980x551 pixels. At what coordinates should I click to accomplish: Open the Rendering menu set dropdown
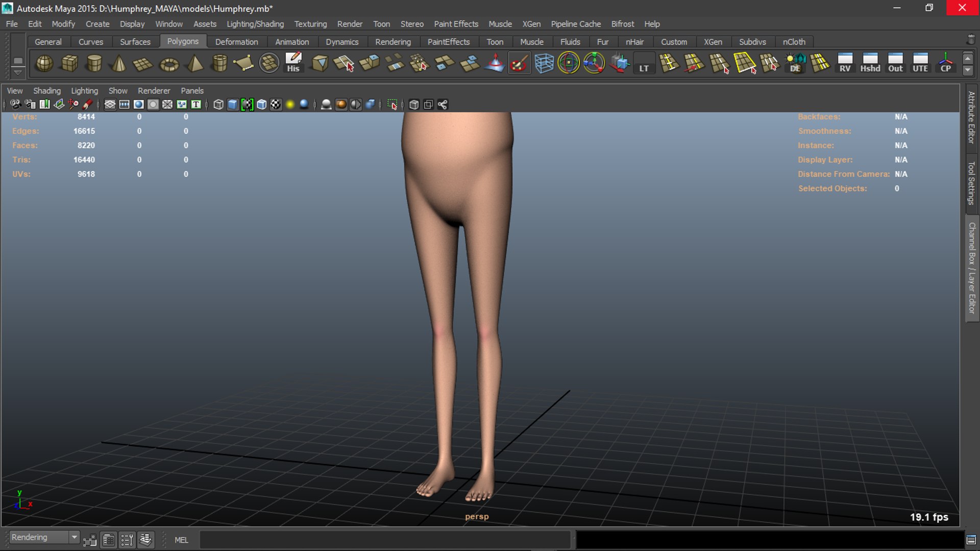(x=44, y=537)
